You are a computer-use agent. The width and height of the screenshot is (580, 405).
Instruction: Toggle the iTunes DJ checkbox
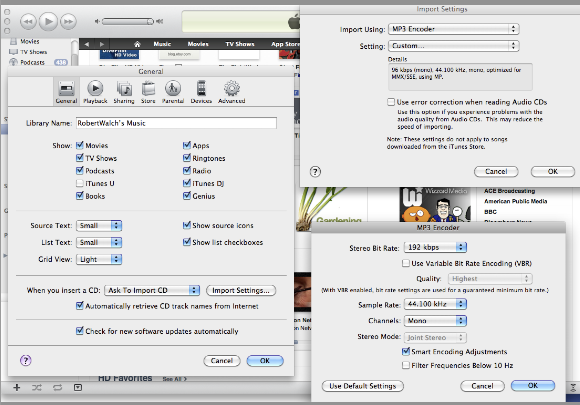(x=187, y=183)
